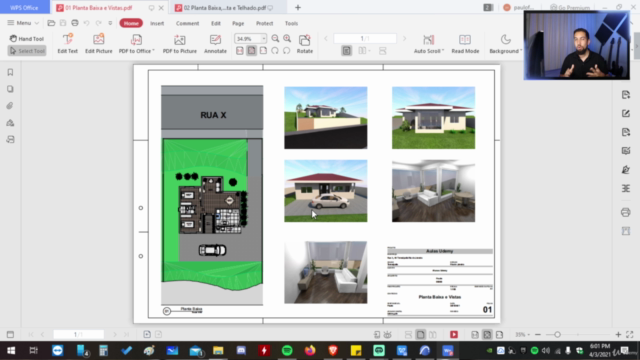Screen dimensions: 640x360
Task: Open the 35% zoom dropdown in status bar
Action: pos(529,335)
